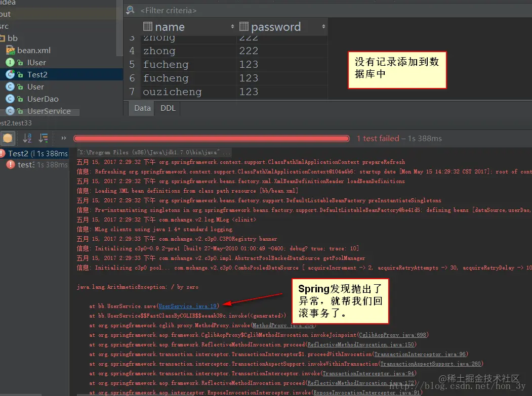Toggle the alphabetical sort icon
The width and height of the screenshot is (532, 396).
(x=27, y=138)
